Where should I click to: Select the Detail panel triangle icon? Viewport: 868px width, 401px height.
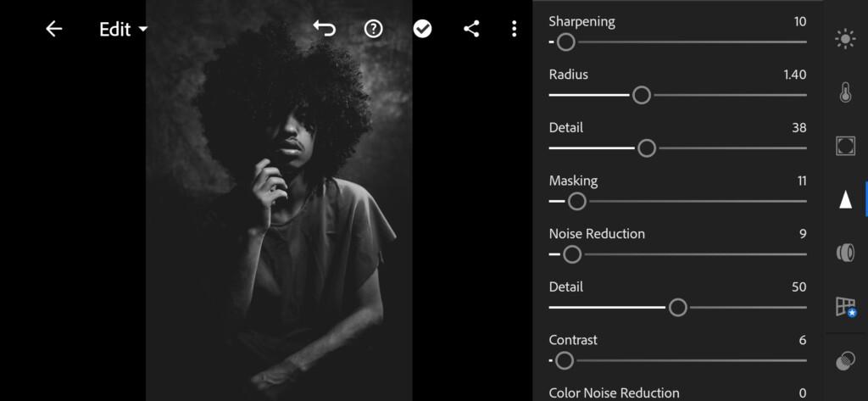(845, 199)
